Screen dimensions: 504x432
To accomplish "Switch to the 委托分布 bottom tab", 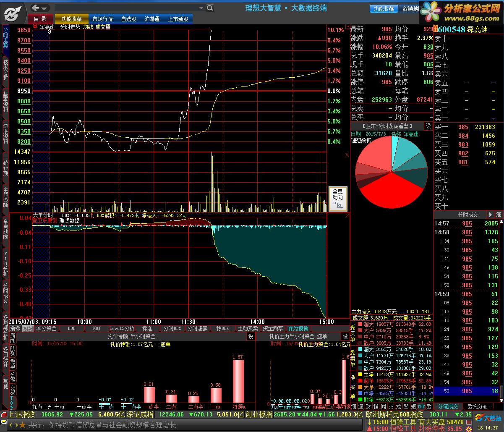I will 478,406.
